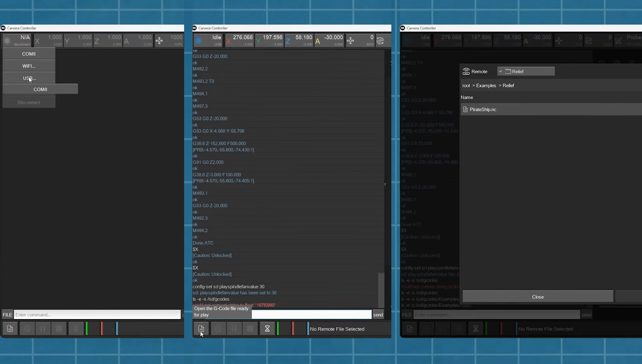The height and width of the screenshot is (364, 642).
Task: Click the red X axis icon in middle window
Action: (x=229, y=41)
